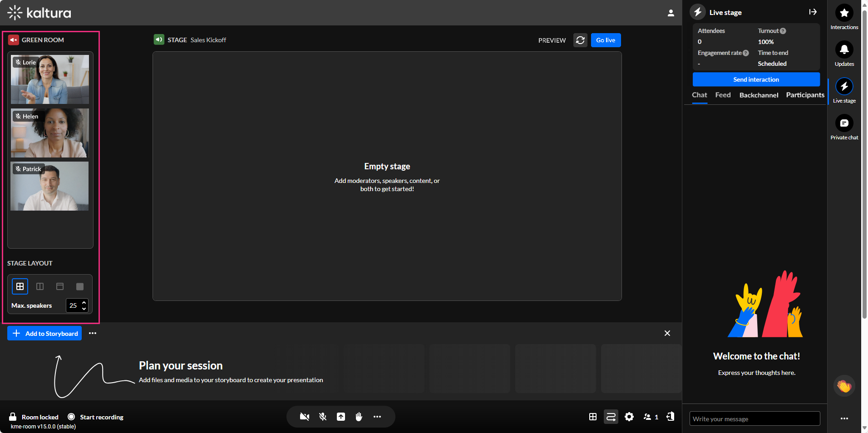This screenshot has width=868, height=433.
Task: Click Patrick's muted microphone icon
Action: click(18, 169)
